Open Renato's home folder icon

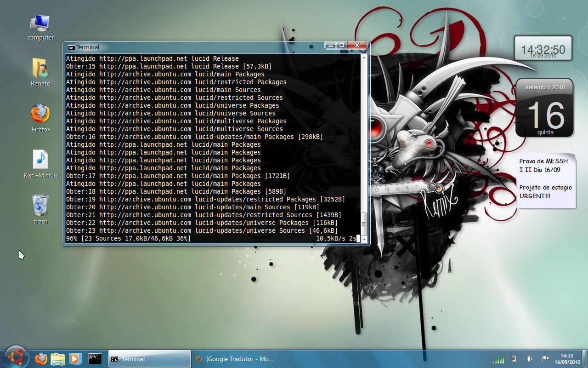[40, 72]
